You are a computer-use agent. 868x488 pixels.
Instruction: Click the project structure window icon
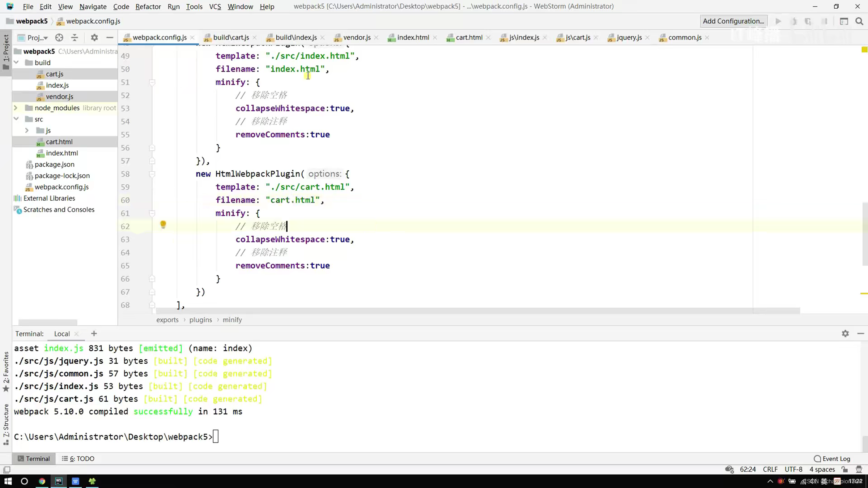click(844, 21)
